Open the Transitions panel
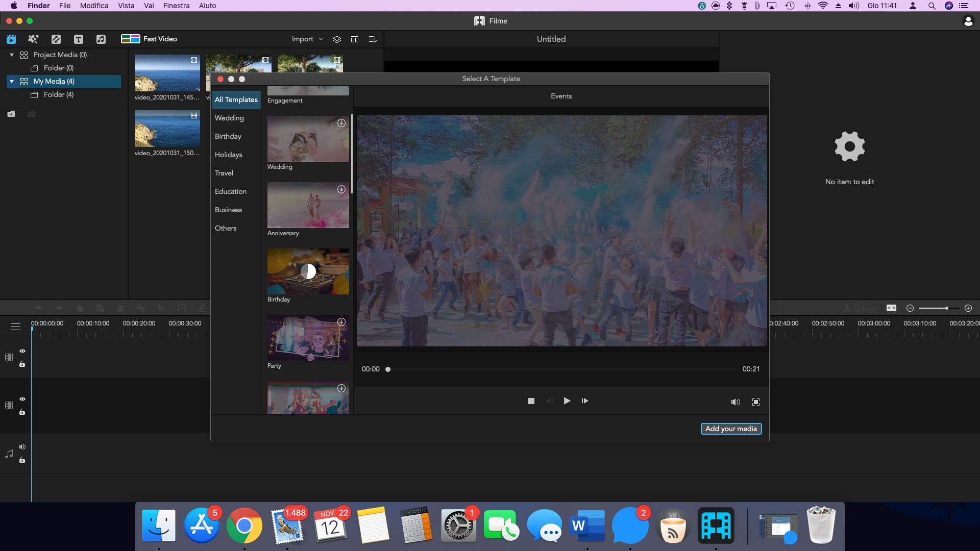Image resolution: width=980 pixels, height=551 pixels. click(56, 39)
